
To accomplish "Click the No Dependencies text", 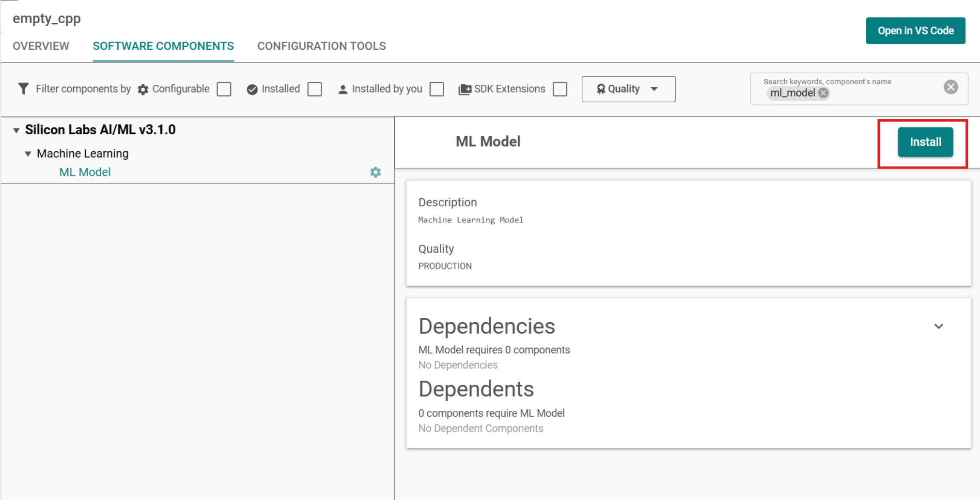I will 458,365.
